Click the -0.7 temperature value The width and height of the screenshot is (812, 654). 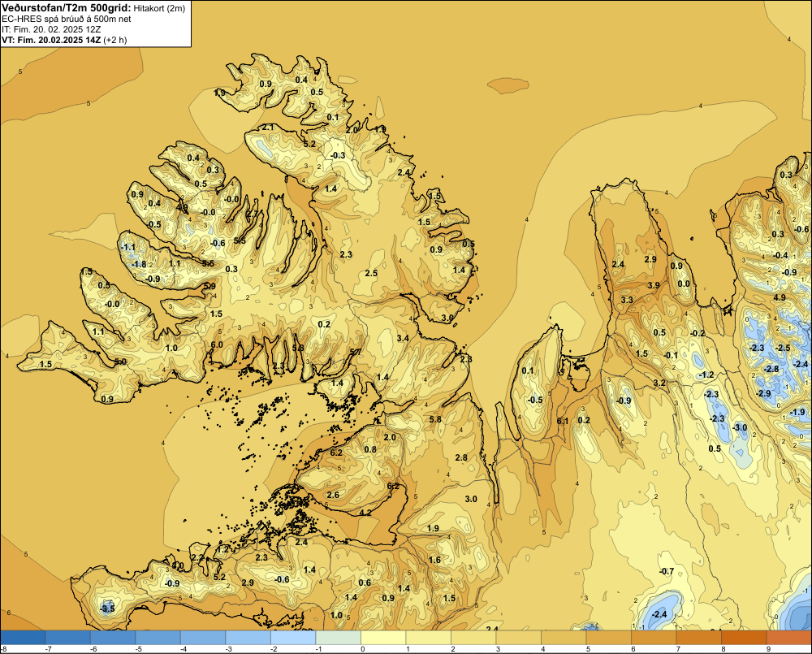pyautogui.click(x=667, y=571)
